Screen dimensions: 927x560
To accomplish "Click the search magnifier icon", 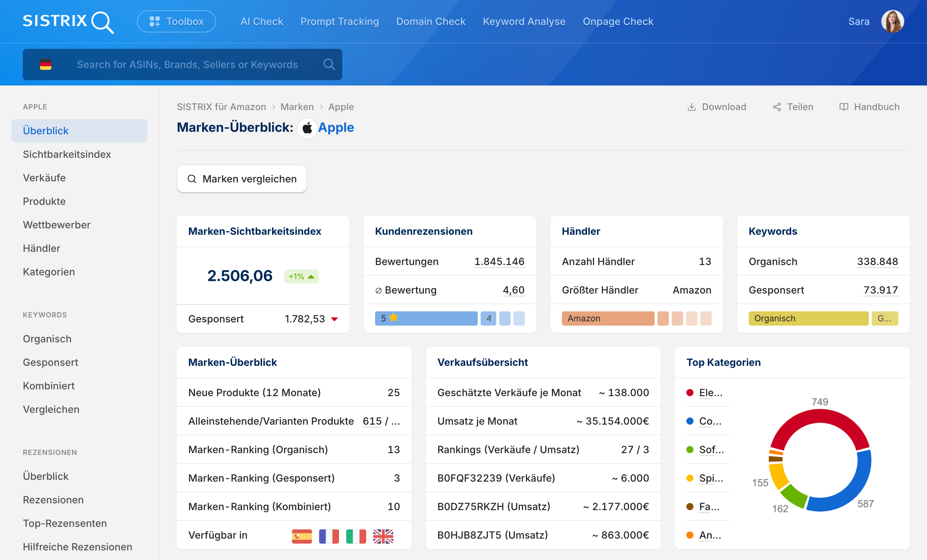I will point(329,64).
